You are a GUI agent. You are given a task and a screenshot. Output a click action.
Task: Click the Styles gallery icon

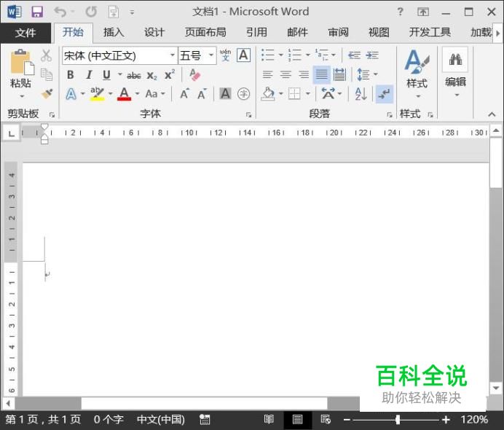click(417, 62)
